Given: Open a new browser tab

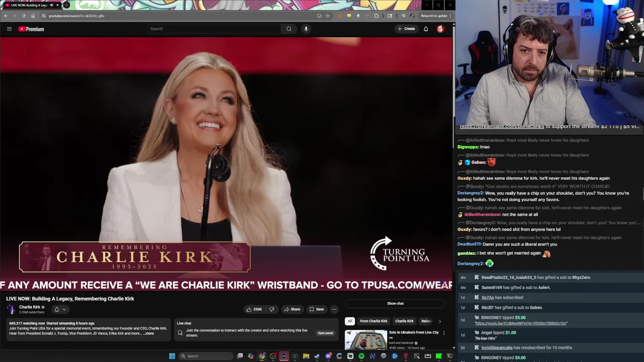Looking at the screenshot, I should click(x=66, y=5).
